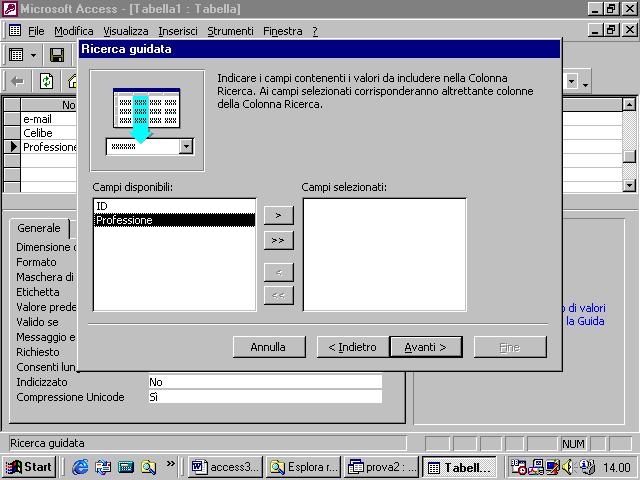Open the Inserisci menu
The height and width of the screenshot is (480, 640).
pyautogui.click(x=178, y=31)
